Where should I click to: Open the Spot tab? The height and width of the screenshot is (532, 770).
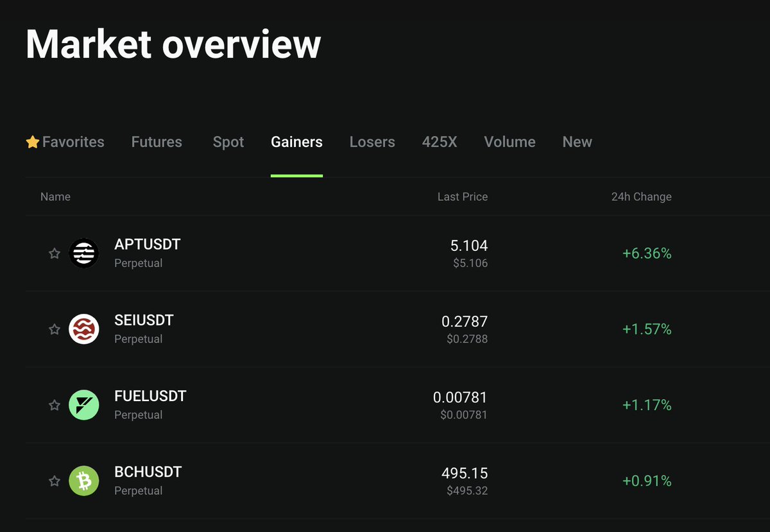click(x=228, y=142)
